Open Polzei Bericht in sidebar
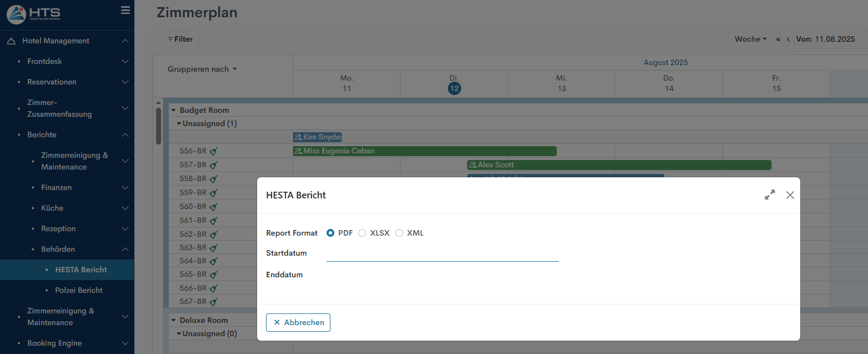This screenshot has width=868, height=354. click(x=79, y=290)
